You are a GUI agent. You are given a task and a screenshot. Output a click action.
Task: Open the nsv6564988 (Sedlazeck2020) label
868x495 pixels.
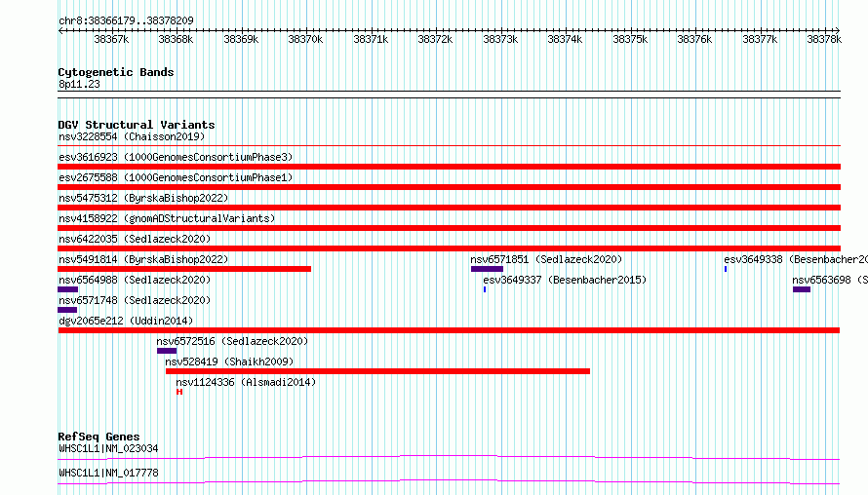pyautogui.click(x=135, y=280)
